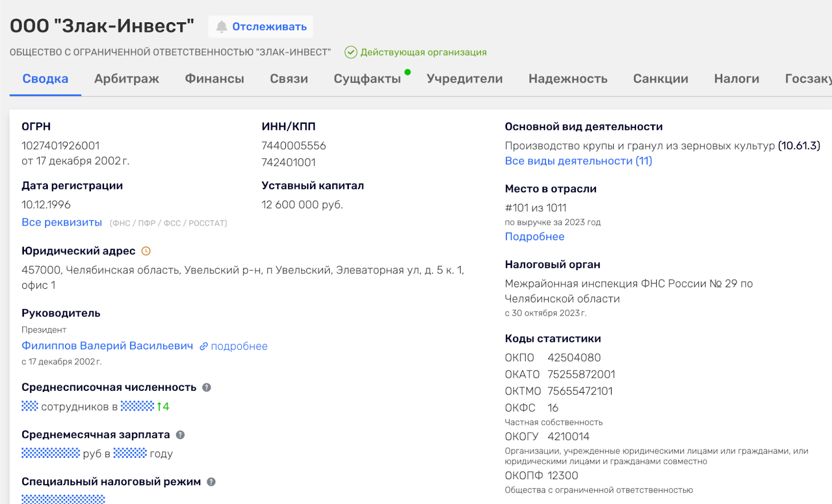Click the ranking text #101 из 1011
This screenshot has width=832, height=504.
click(536, 208)
